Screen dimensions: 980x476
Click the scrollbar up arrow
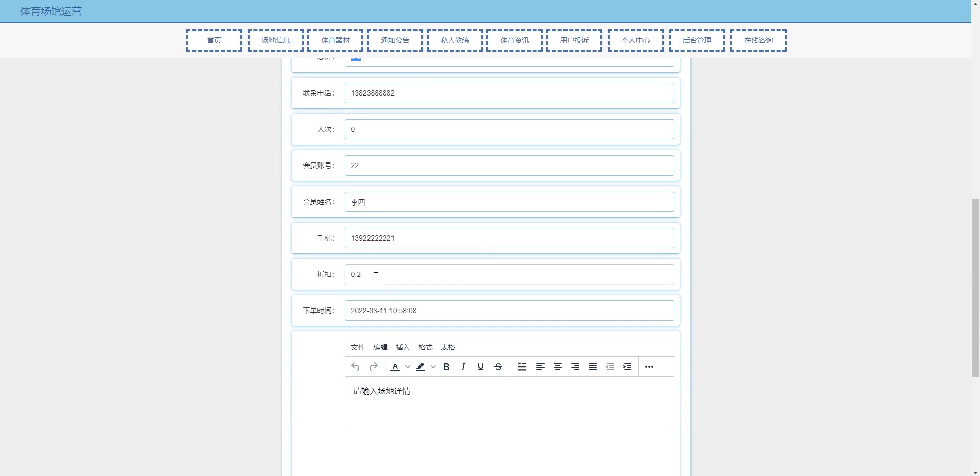[x=975, y=4]
